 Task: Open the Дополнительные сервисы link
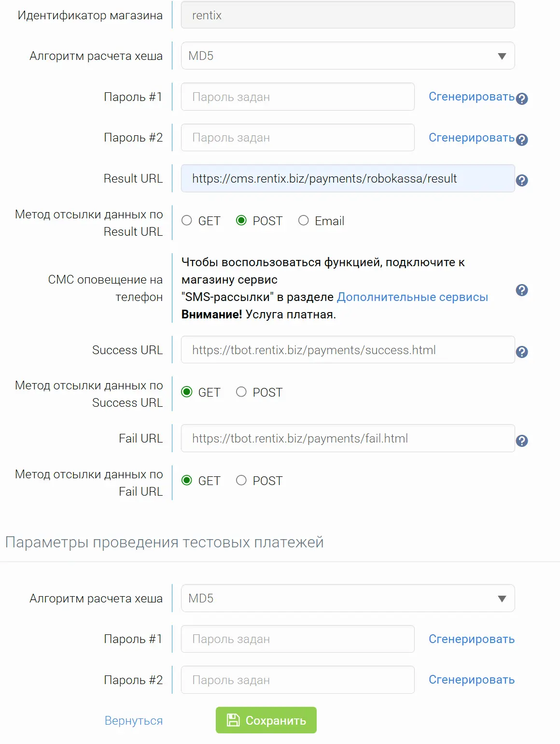pyautogui.click(x=413, y=297)
